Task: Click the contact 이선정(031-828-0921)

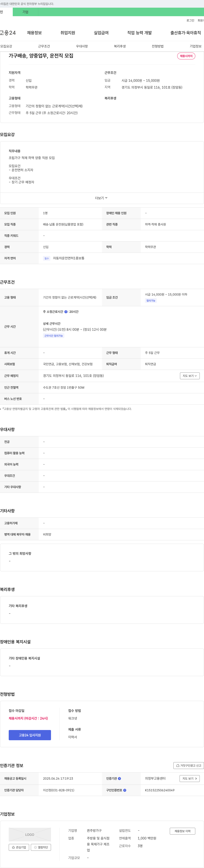Action: click(58, 790)
